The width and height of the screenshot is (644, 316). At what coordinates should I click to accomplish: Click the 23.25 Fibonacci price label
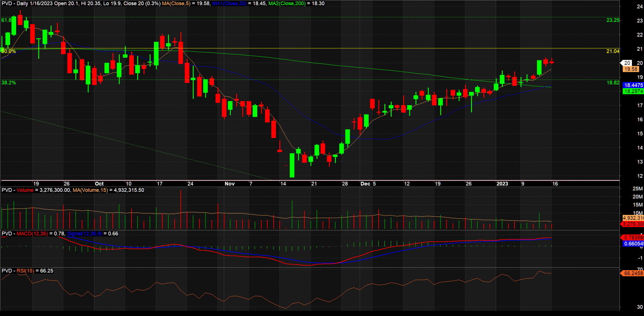click(613, 20)
